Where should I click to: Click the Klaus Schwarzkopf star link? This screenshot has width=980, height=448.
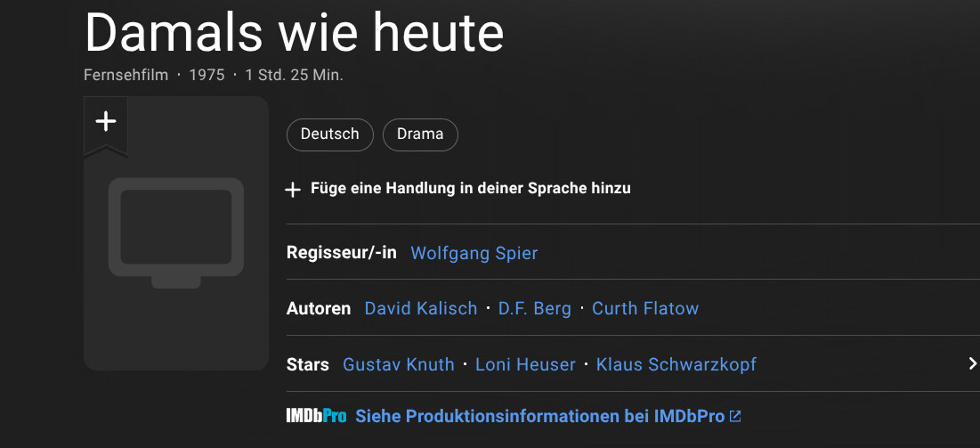pos(676,364)
